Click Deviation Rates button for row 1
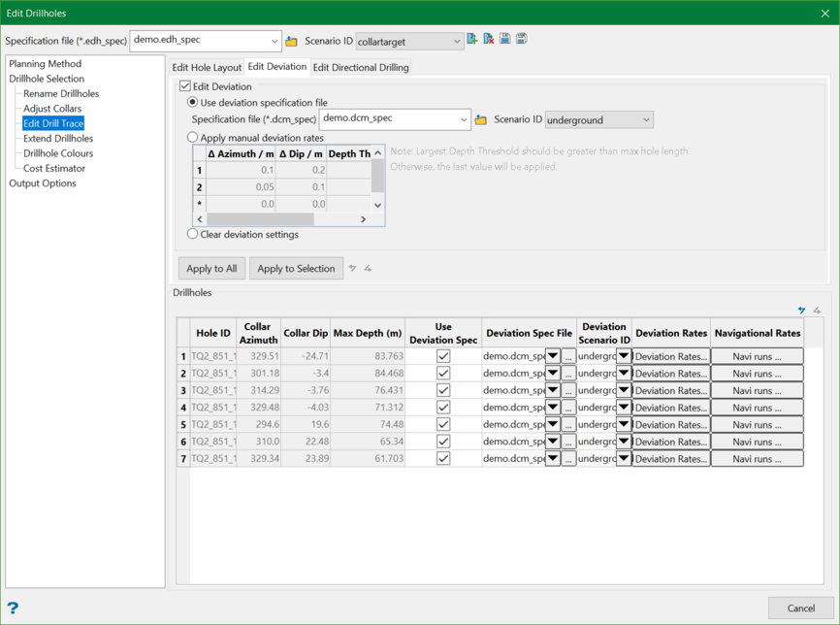 pyautogui.click(x=670, y=356)
